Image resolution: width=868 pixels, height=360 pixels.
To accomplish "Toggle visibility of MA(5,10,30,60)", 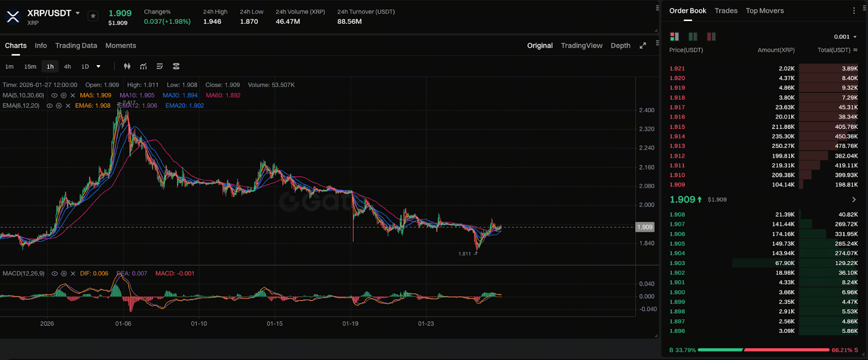I will click(54, 95).
